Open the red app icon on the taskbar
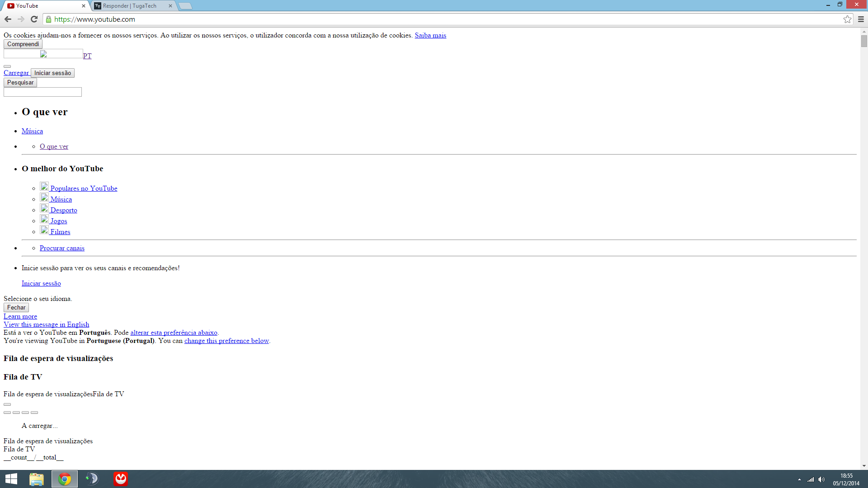868x488 pixels. (121, 479)
